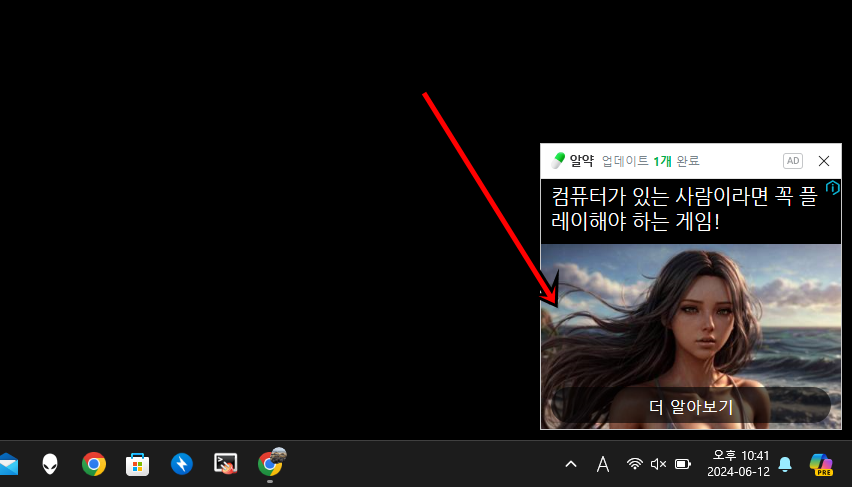The image size is (852, 487).
Task: Launch Copilot preview icon
Action: tap(820, 465)
